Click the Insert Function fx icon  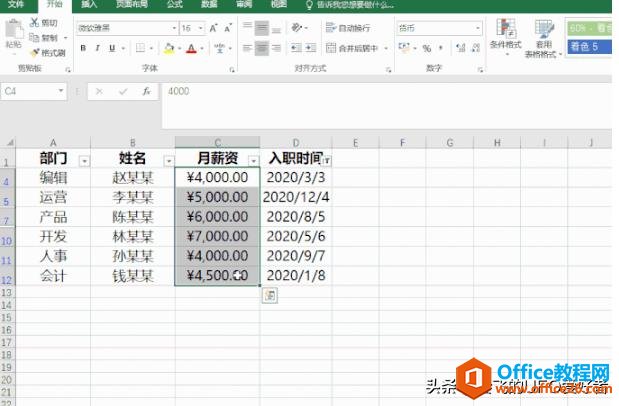(x=146, y=92)
